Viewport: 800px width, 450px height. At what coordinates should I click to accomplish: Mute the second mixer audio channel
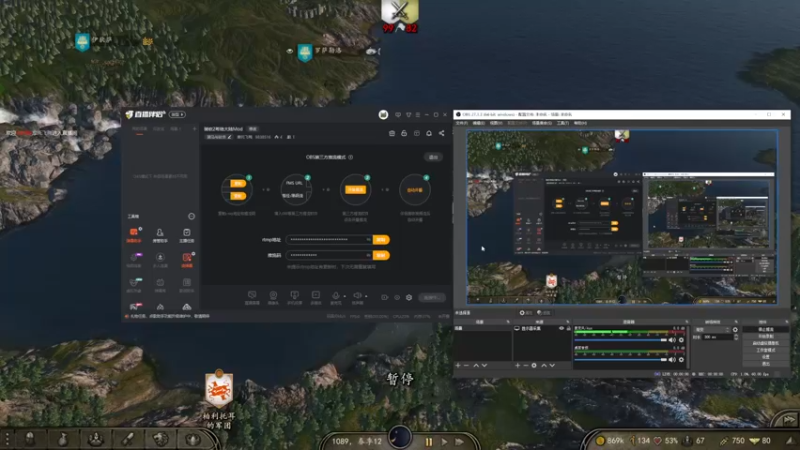[672, 360]
